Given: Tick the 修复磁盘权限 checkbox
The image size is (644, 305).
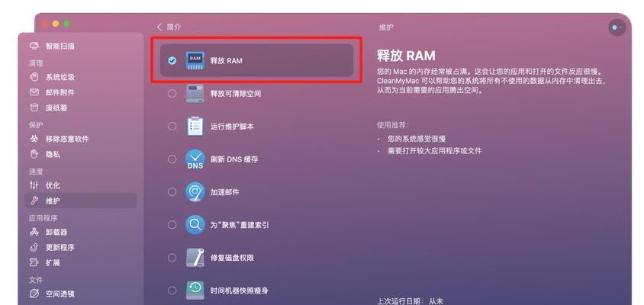Looking at the screenshot, I should click(172, 258).
